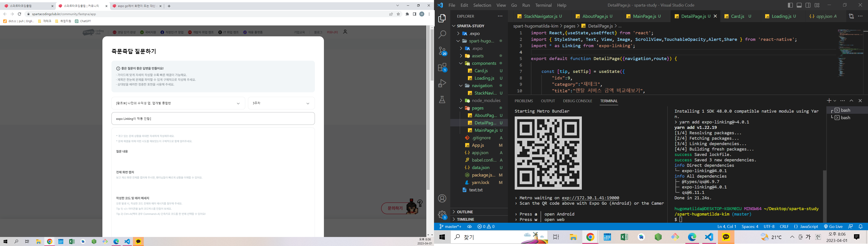The width and height of the screenshot is (868, 246).
Task: Click the new terminal plus icon in panel
Action: (x=829, y=101)
